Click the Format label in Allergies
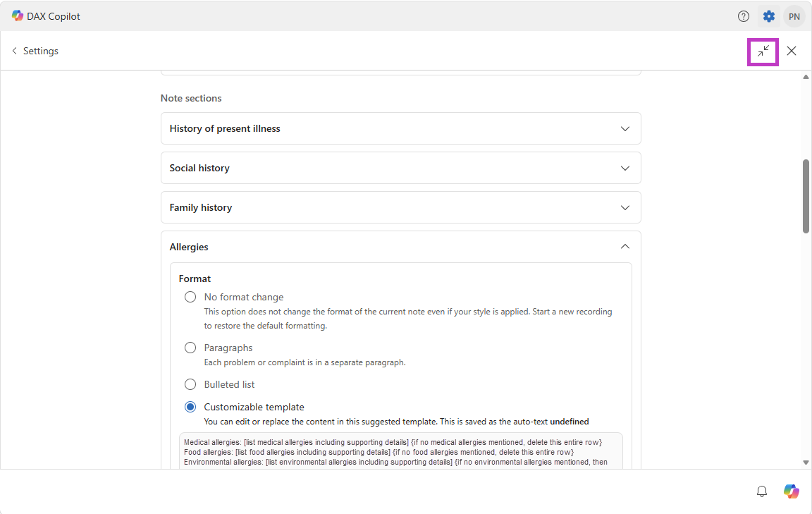This screenshot has height=514, width=812. (x=195, y=279)
